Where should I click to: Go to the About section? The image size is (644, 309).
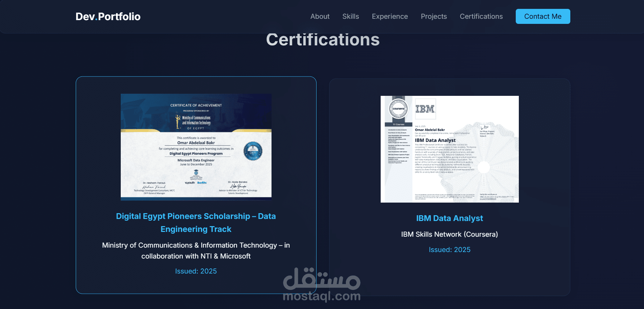320,16
